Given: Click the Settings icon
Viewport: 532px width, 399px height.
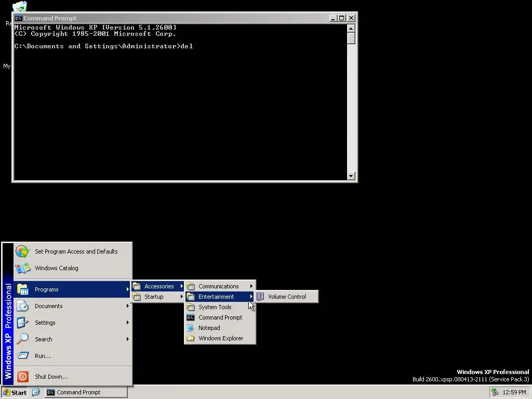Looking at the screenshot, I should (22, 323).
